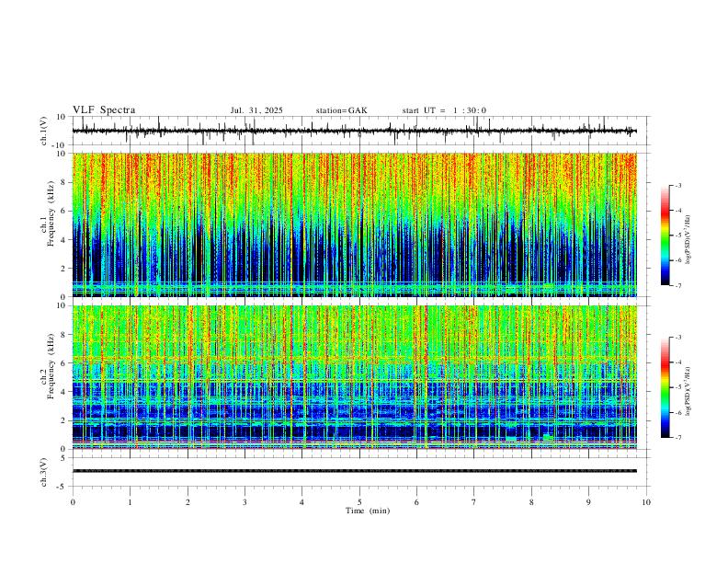Screen dimensions: 728x563
Task: Click time axis tick label "9"
Action: pos(588,502)
